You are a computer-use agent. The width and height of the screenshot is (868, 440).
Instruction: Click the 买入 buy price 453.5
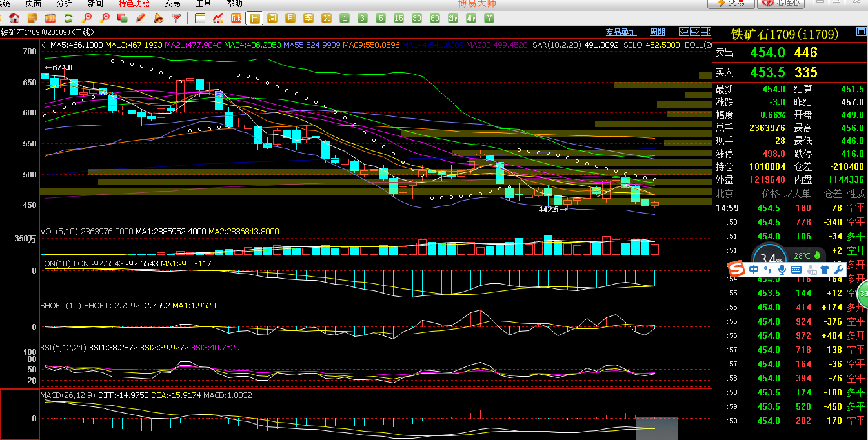[767, 72]
